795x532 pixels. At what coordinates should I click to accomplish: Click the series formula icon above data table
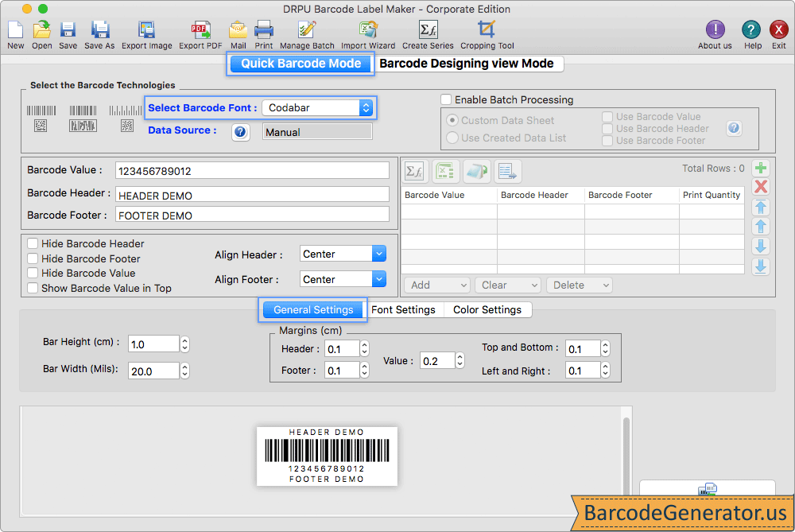415,172
